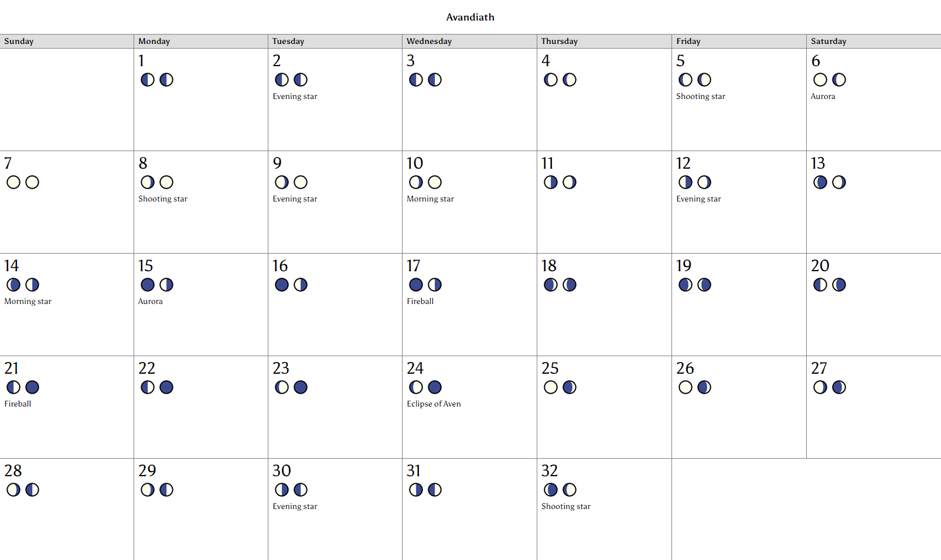Click the Avandiath month title
This screenshot has height=560, width=941.
click(470, 17)
